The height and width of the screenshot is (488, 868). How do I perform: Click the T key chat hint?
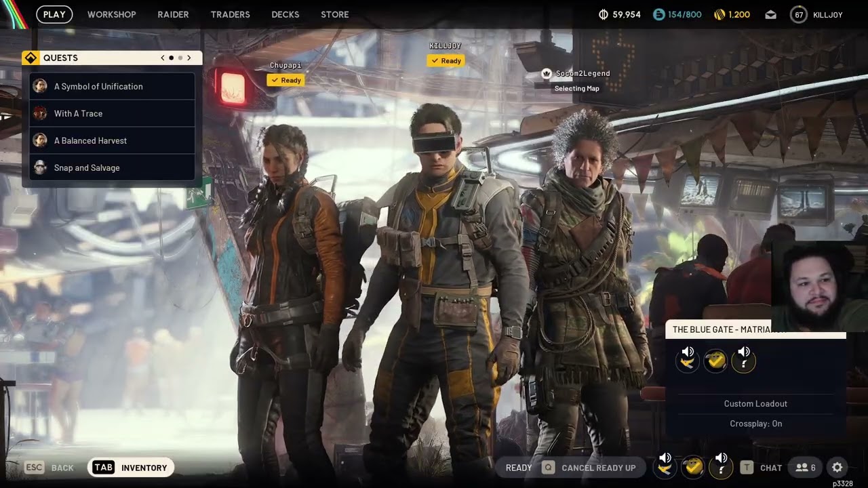coord(747,467)
